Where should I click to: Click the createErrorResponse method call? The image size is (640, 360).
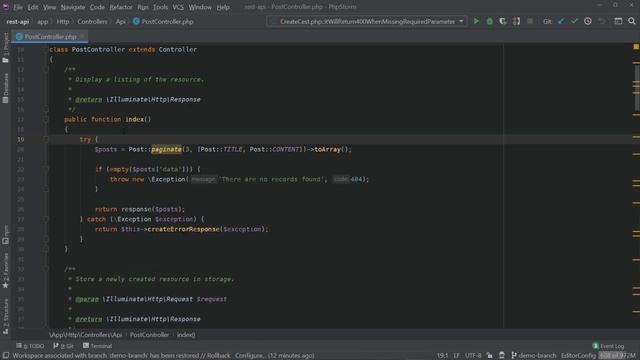[183, 229]
